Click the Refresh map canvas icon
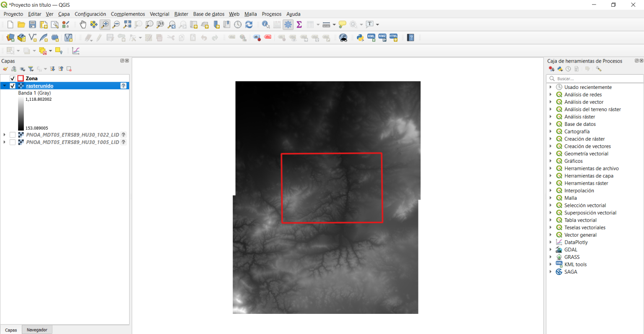The height and width of the screenshot is (334, 644). [249, 24]
